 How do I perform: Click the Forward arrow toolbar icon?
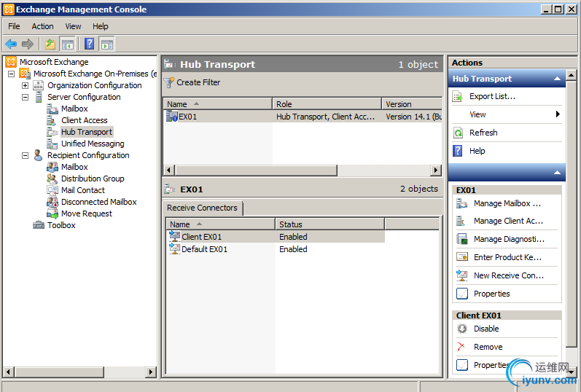click(x=28, y=44)
